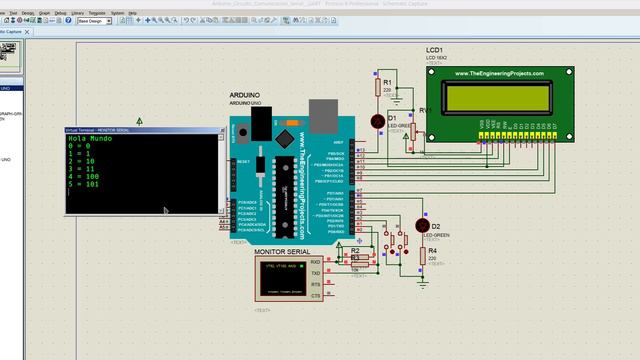Select the Arduino UNO board component
Screen dimensions: 640x360
click(x=292, y=180)
